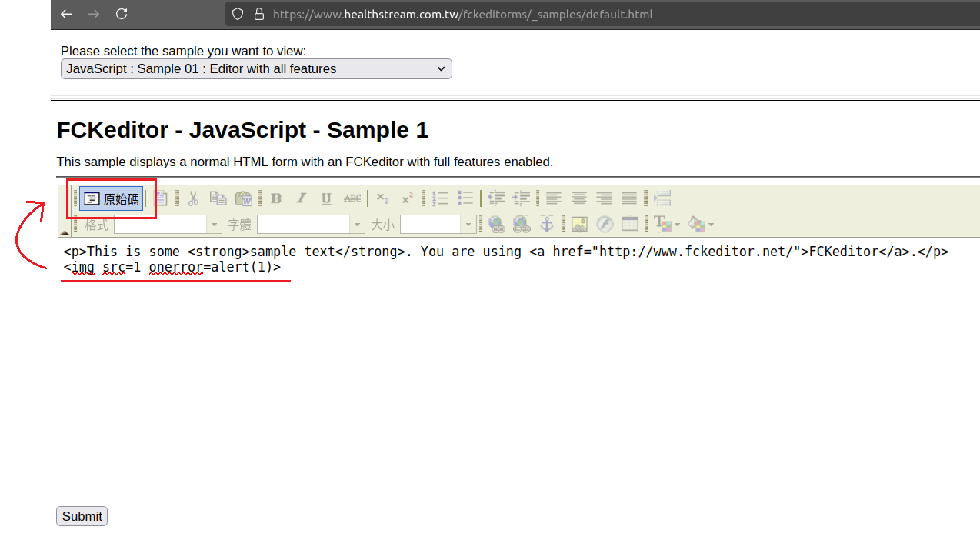Align text left
The height and width of the screenshot is (540, 980).
[x=554, y=198]
